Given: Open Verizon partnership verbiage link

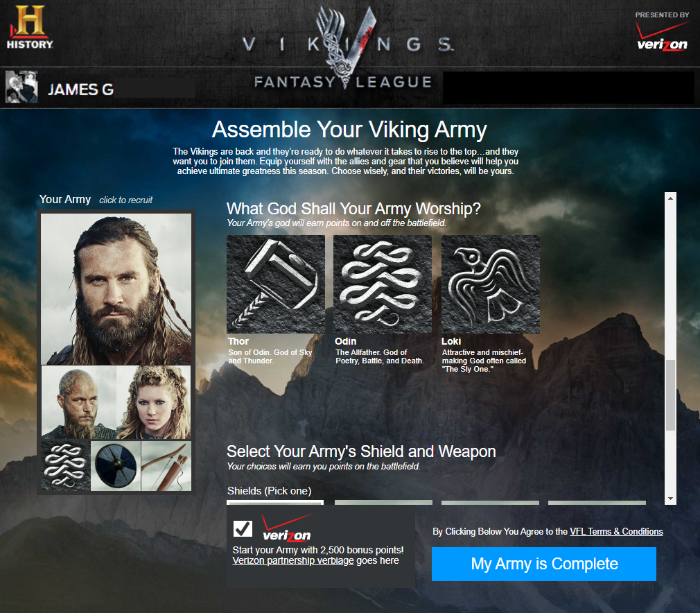Looking at the screenshot, I should pyautogui.click(x=293, y=560).
